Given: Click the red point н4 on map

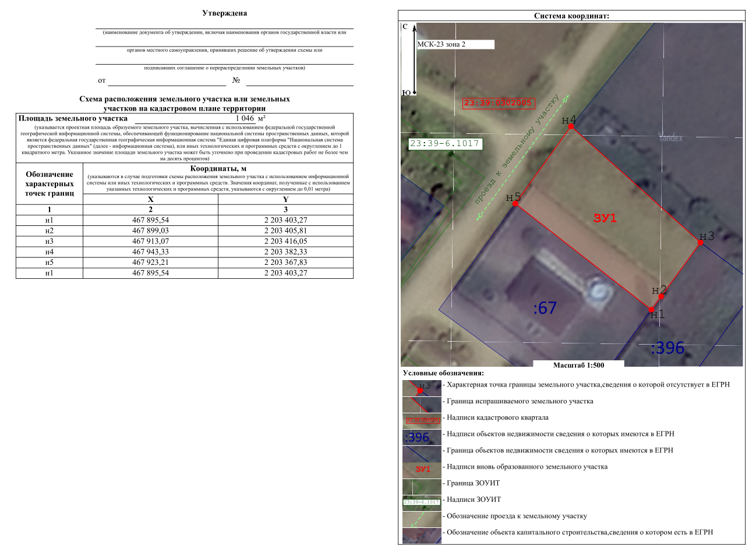Looking at the screenshot, I should point(571,126).
